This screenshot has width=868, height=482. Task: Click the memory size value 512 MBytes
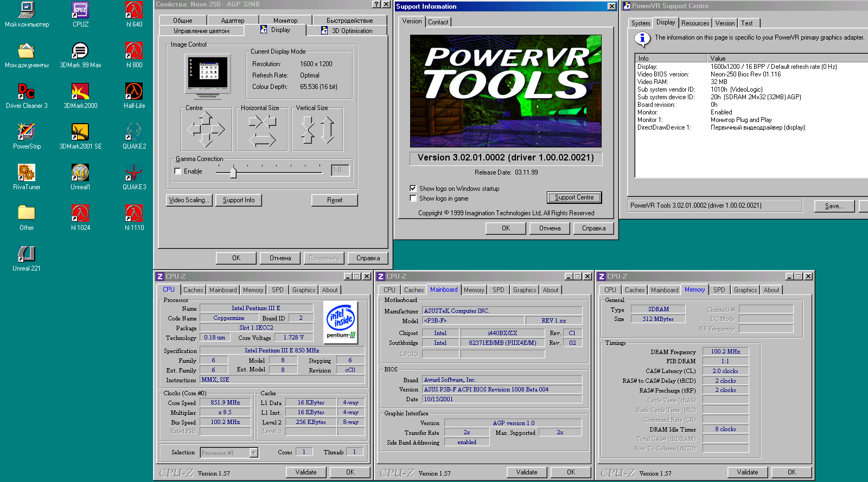[x=658, y=319]
